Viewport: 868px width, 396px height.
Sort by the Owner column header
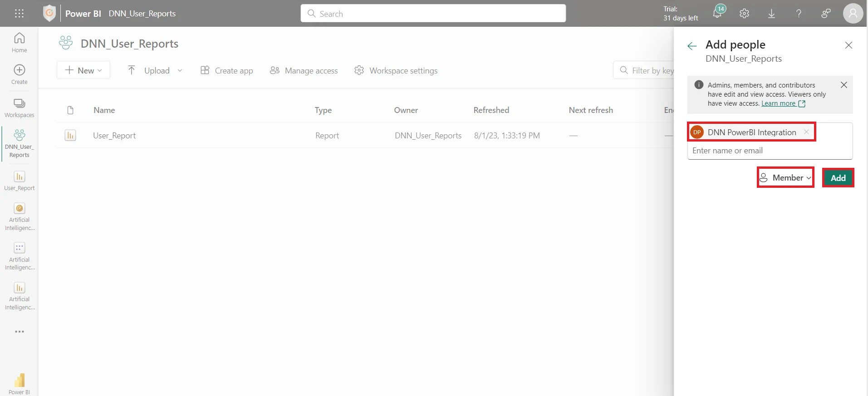click(406, 110)
